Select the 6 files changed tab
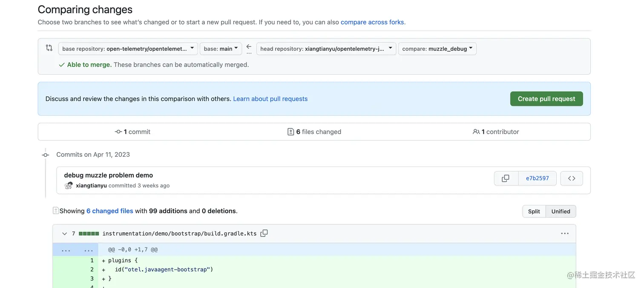644x288 pixels. pos(314,132)
